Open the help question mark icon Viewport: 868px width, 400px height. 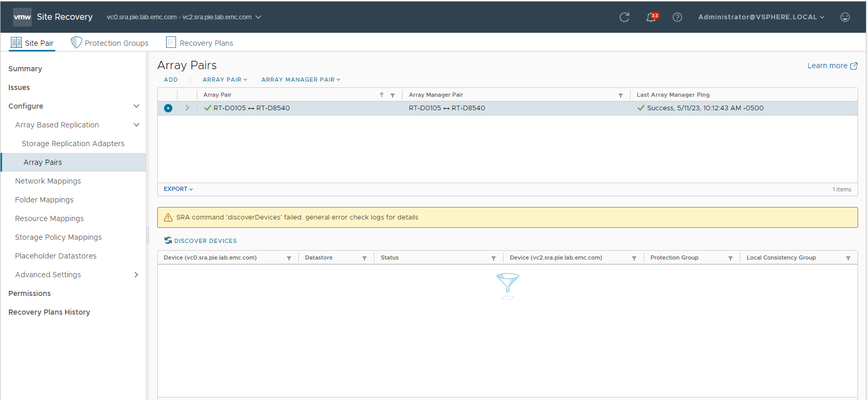677,17
